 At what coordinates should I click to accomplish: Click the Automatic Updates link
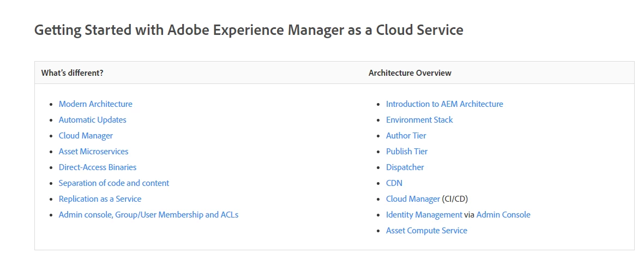click(x=92, y=120)
